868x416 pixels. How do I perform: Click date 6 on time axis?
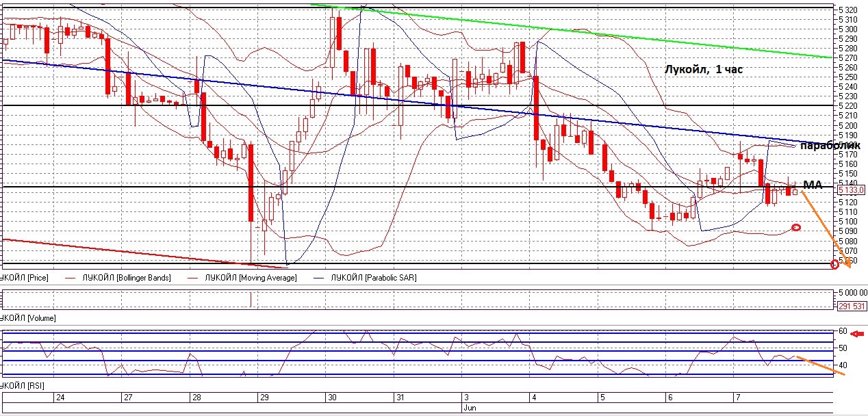tap(669, 397)
